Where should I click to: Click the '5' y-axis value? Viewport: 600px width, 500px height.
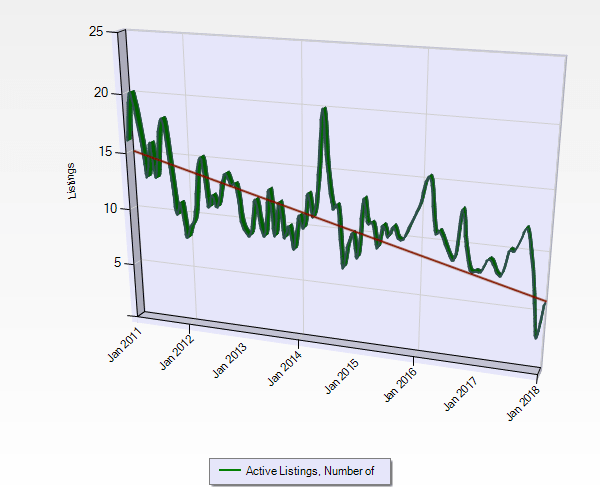[117, 262]
